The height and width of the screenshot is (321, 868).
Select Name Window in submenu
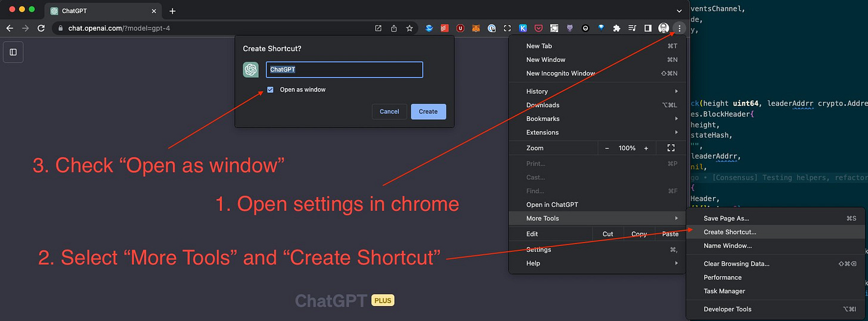(776, 245)
